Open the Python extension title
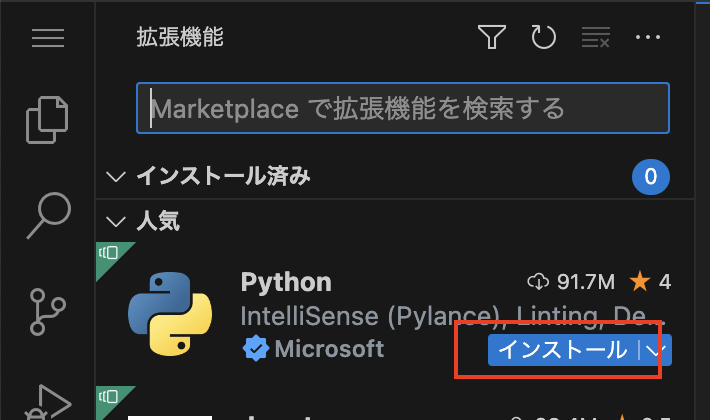Image resolution: width=710 pixels, height=420 pixels. pos(286,282)
